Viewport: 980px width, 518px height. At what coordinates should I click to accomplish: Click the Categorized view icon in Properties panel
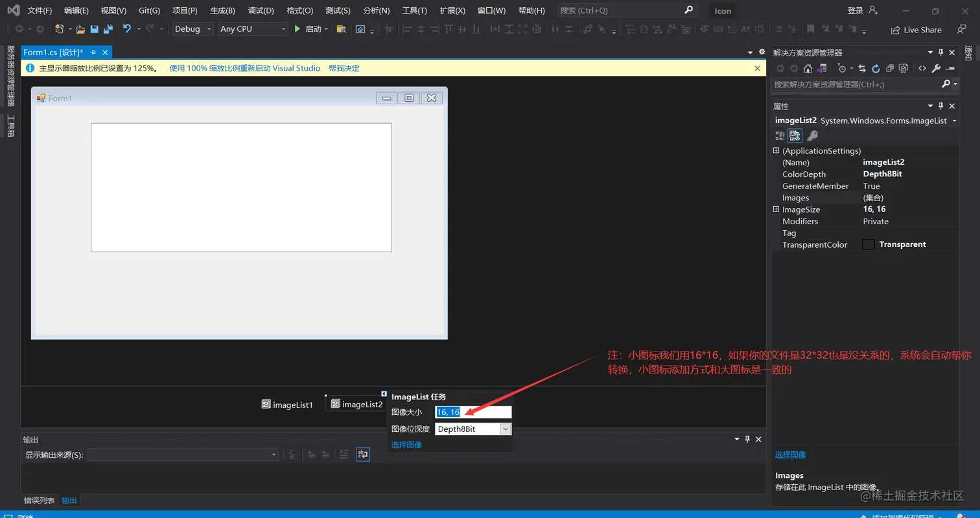pos(780,135)
